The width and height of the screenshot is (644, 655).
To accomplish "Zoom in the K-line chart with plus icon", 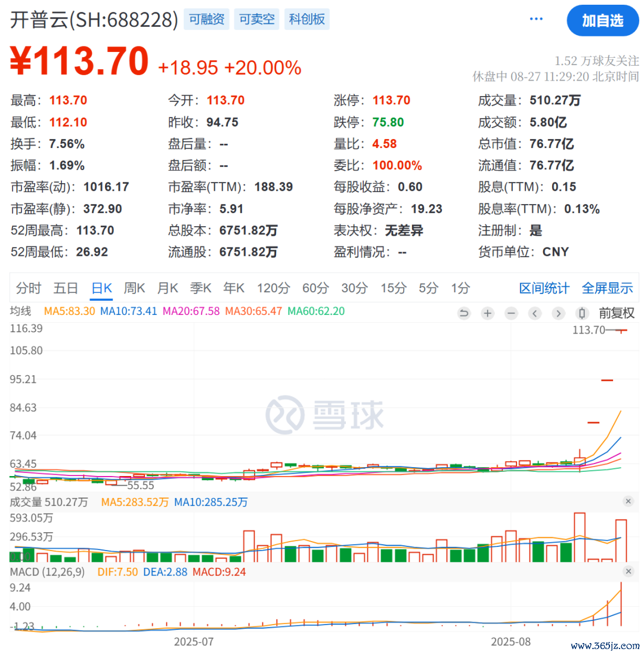I will (488, 313).
